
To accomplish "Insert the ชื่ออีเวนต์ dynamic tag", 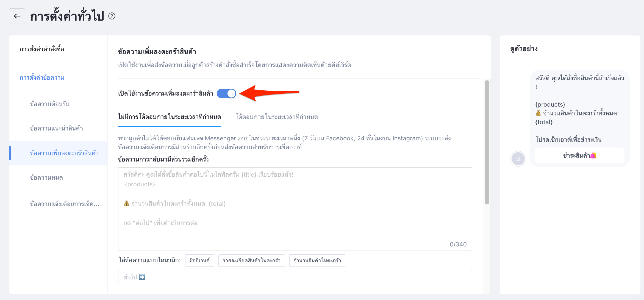I will tap(199, 260).
